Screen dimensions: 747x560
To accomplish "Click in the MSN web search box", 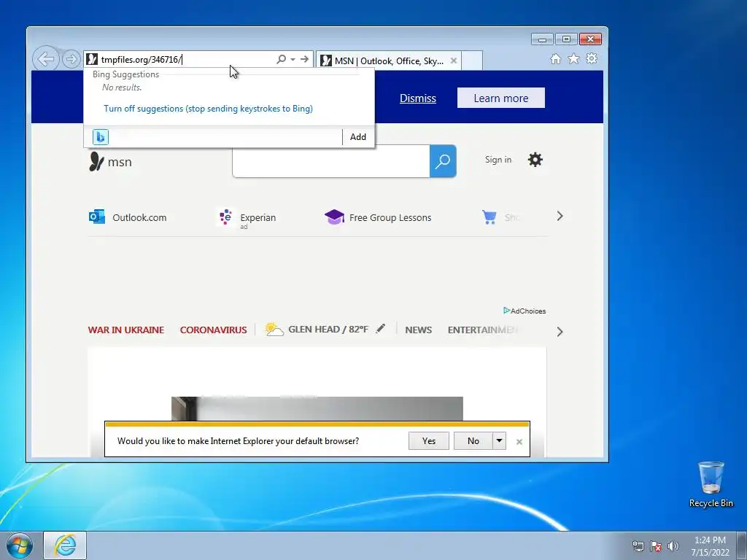I will coord(331,161).
